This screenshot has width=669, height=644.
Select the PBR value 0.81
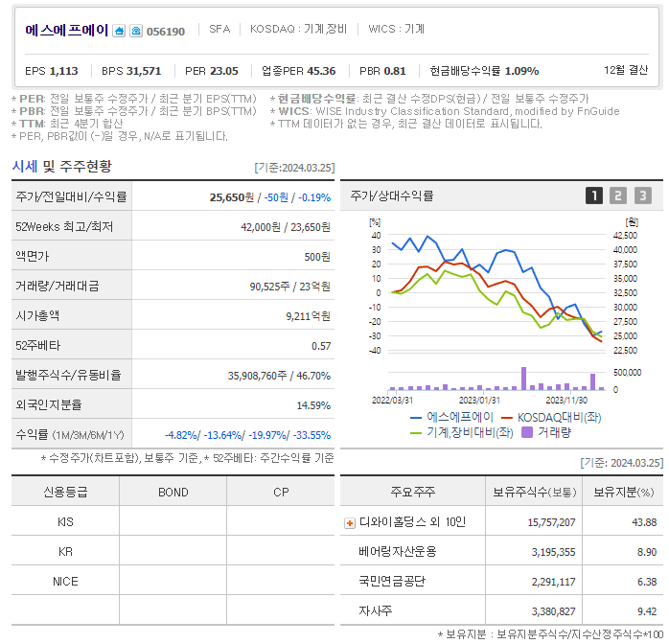coord(394,71)
